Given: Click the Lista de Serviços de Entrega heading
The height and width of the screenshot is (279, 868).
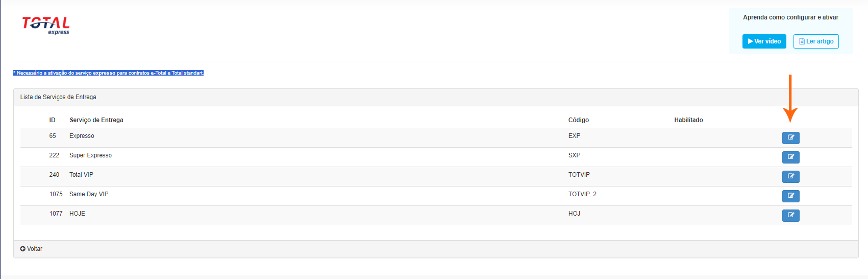Looking at the screenshot, I should coord(58,97).
